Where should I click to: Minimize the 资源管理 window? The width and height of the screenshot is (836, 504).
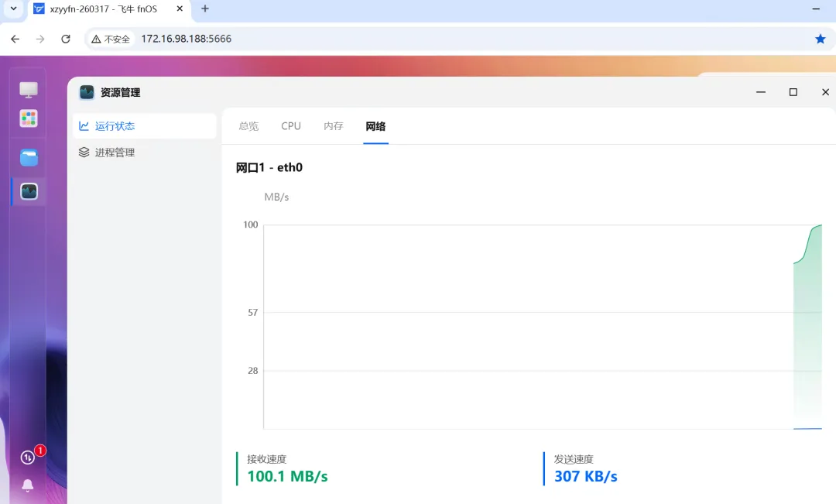(x=761, y=92)
